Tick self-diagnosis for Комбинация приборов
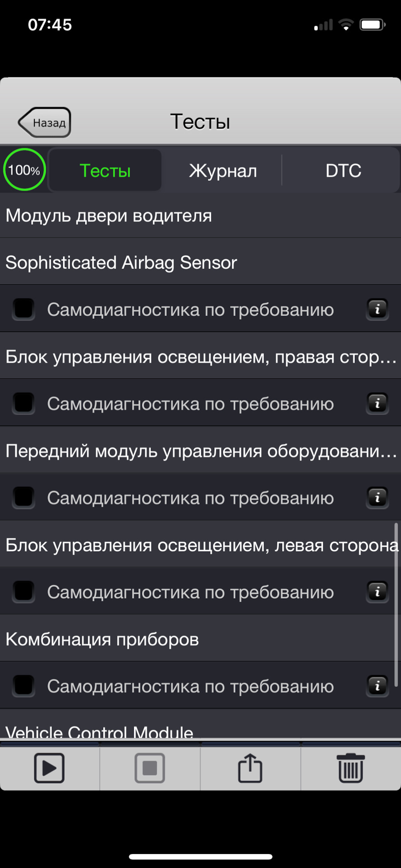Screen dimensions: 401x868 click(x=24, y=686)
